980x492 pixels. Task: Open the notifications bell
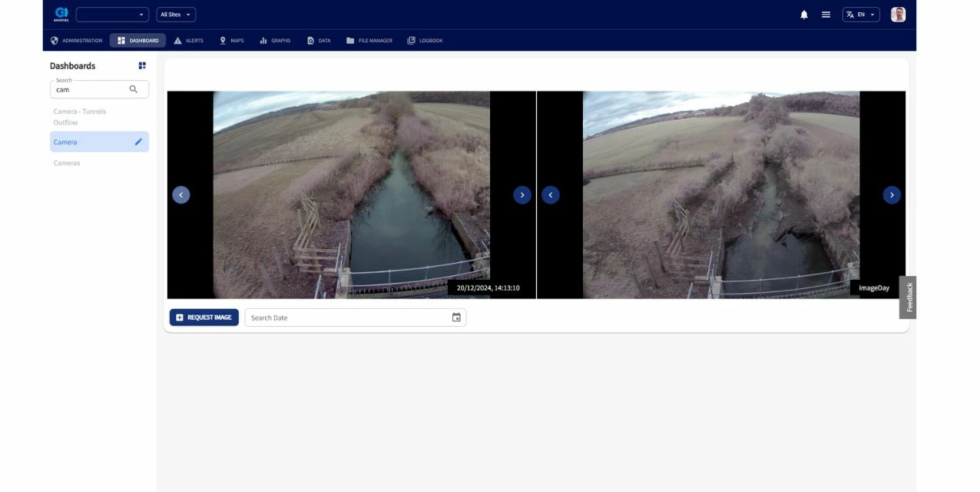pyautogui.click(x=804, y=15)
